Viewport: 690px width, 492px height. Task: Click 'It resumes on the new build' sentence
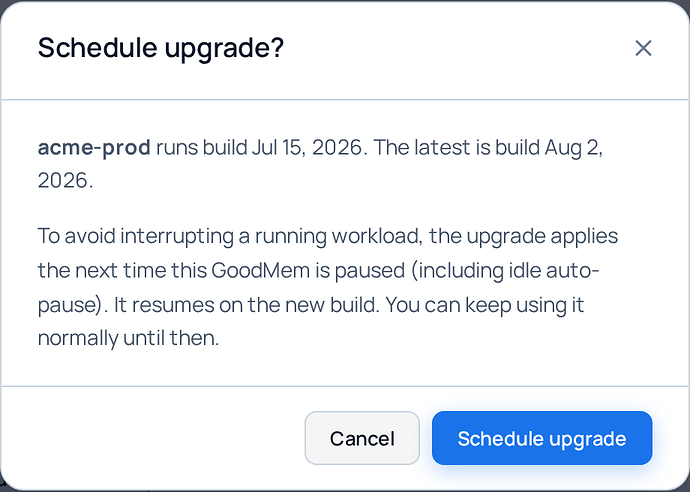click(x=246, y=305)
